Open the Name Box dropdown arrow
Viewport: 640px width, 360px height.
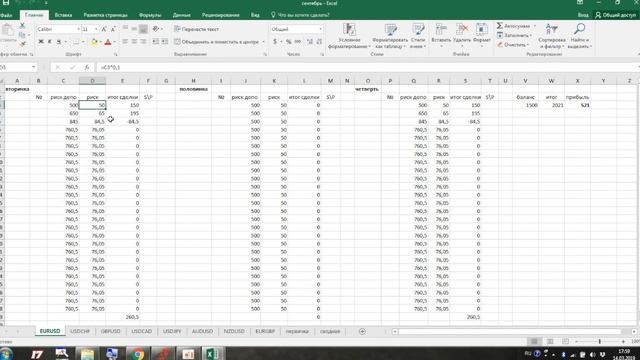pos(33,67)
